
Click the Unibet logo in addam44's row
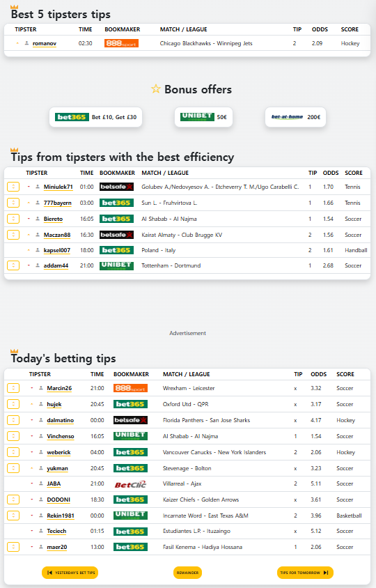[x=116, y=265]
